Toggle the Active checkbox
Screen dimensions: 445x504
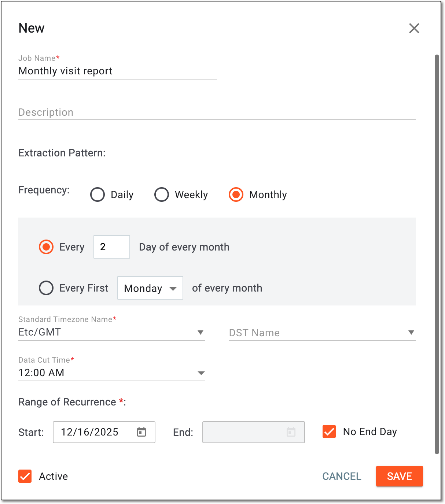pyautogui.click(x=25, y=476)
